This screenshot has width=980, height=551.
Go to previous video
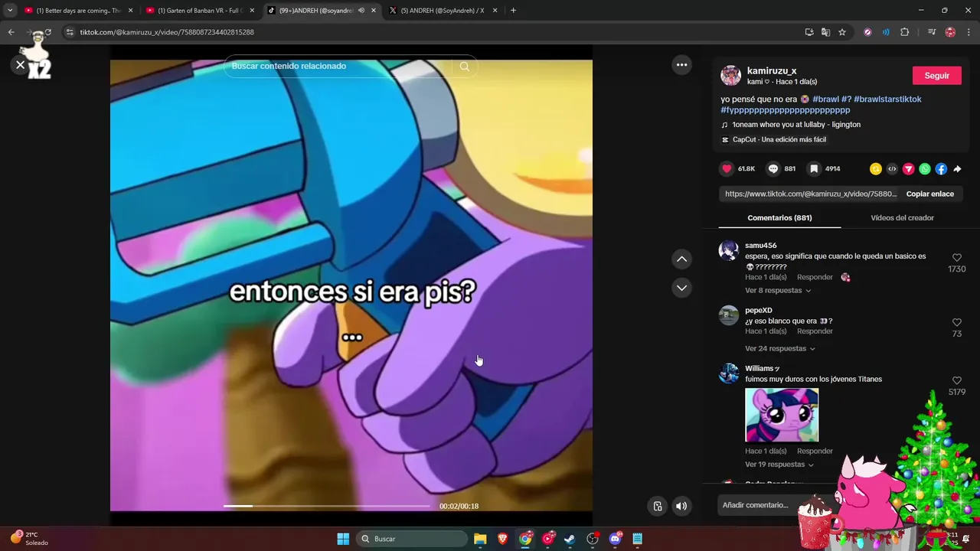pyautogui.click(x=681, y=259)
